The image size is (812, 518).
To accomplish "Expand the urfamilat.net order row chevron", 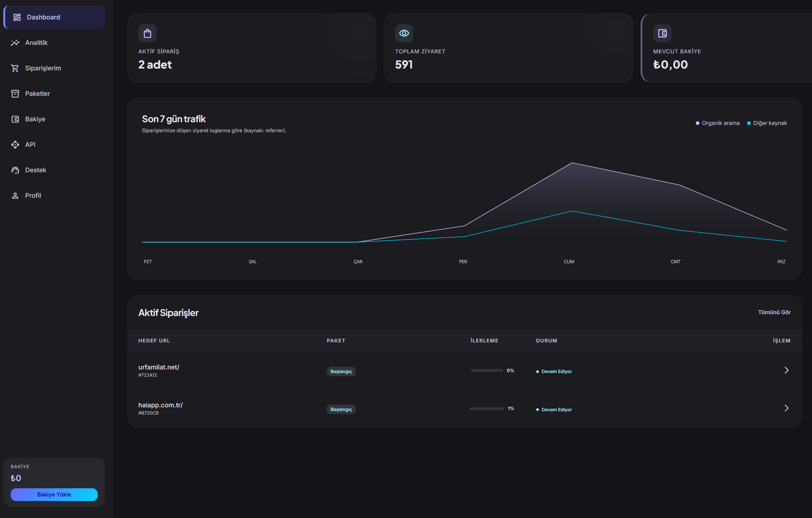I will tap(787, 370).
